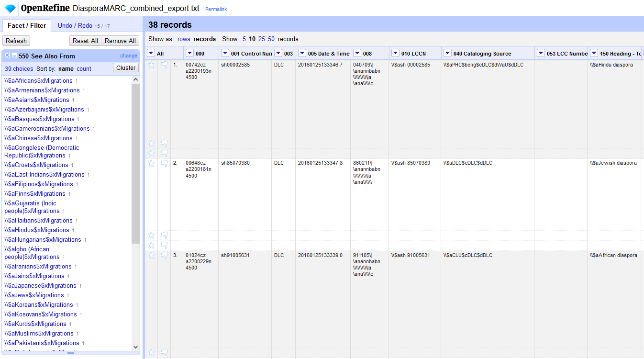Flag record 2 (Jewish diaspora)
The width and height of the screenshot is (644, 359).
click(164, 163)
